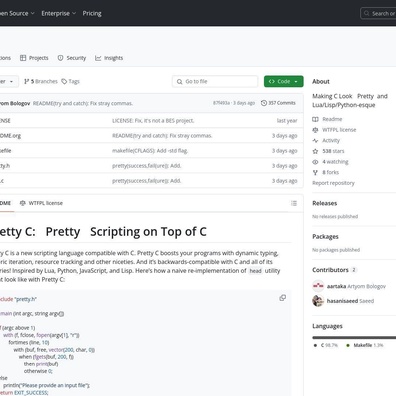Open the latest commit message about stray commas
Image resolution: width=396 pixels, height=396 pixels.
coord(83,103)
